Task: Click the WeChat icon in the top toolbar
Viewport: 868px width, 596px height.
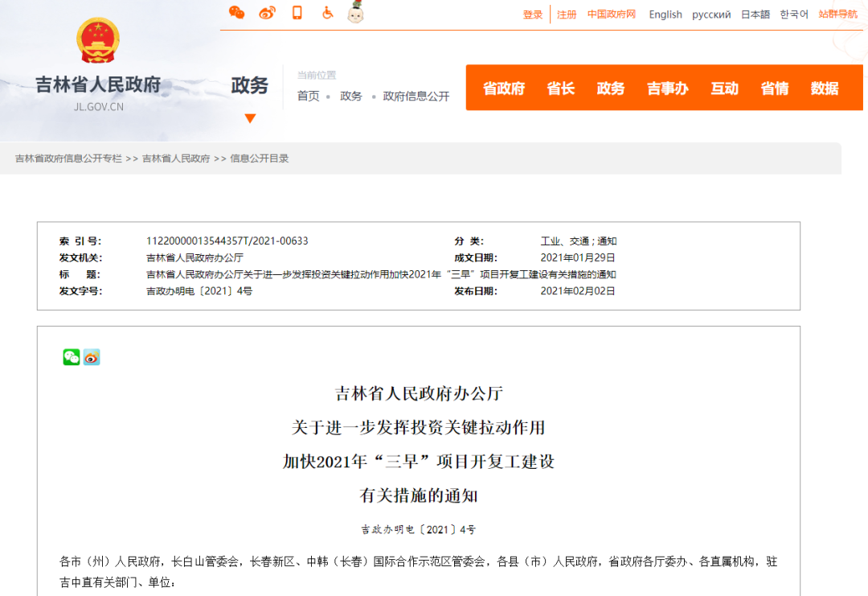Action: [236, 12]
